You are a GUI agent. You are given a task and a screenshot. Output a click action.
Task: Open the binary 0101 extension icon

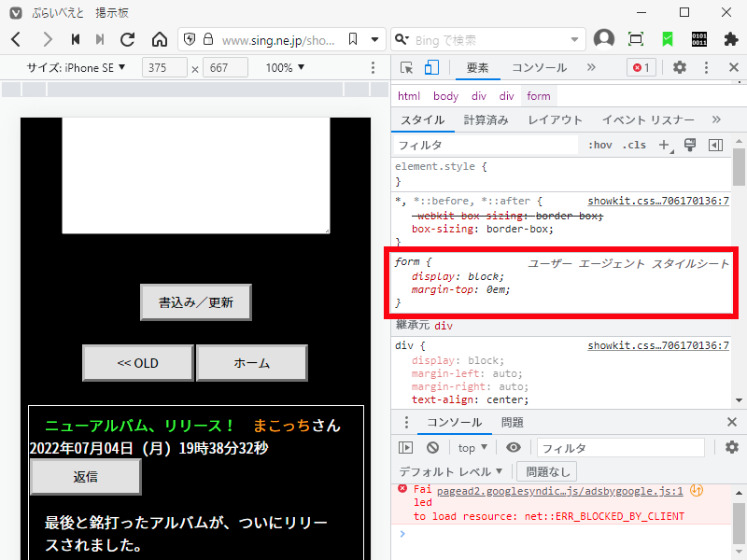pos(699,39)
